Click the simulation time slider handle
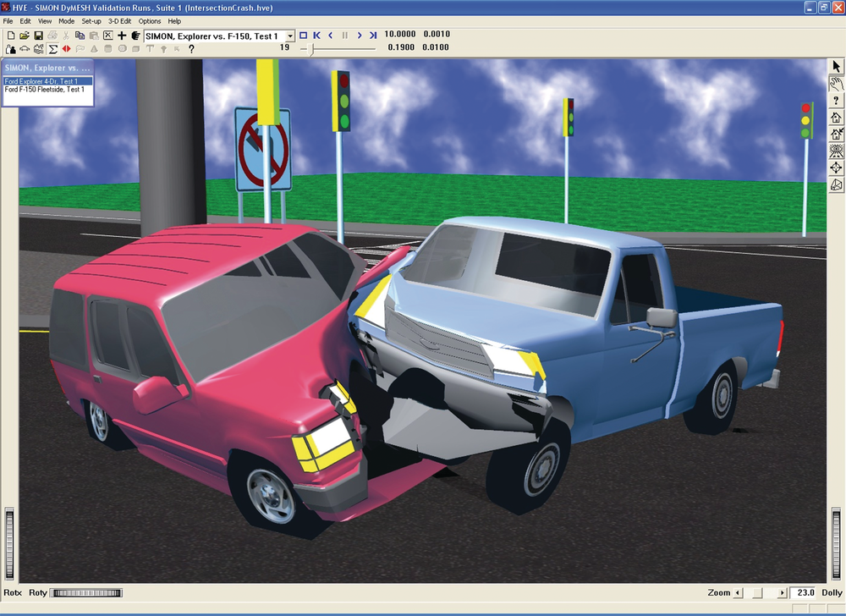The height and width of the screenshot is (616, 846). (x=312, y=49)
